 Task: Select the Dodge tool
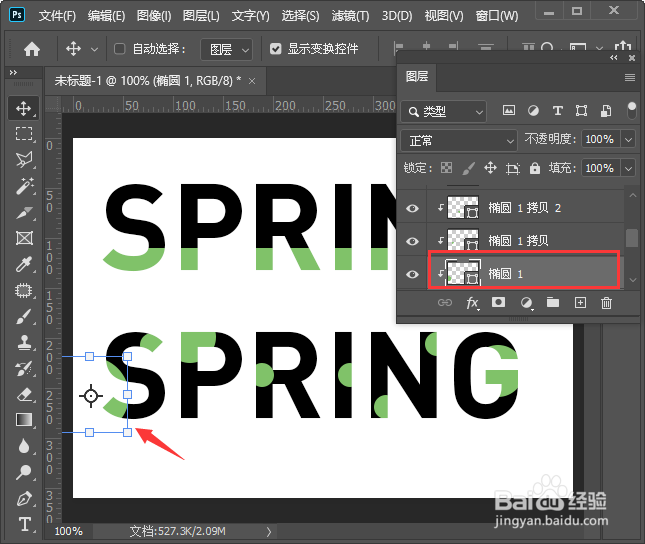(x=23, y=472)
